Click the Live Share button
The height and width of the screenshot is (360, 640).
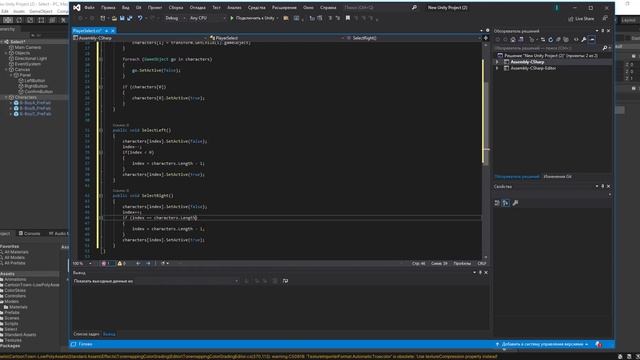click(x=581, y=19)
